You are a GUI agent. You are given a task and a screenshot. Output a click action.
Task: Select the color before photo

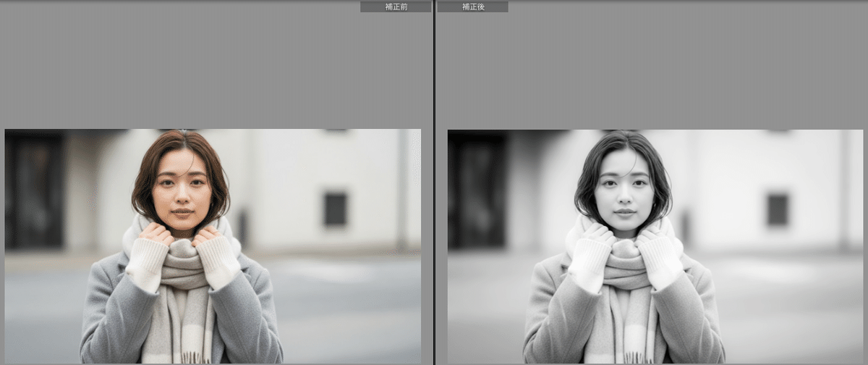(x=213, y=246)
